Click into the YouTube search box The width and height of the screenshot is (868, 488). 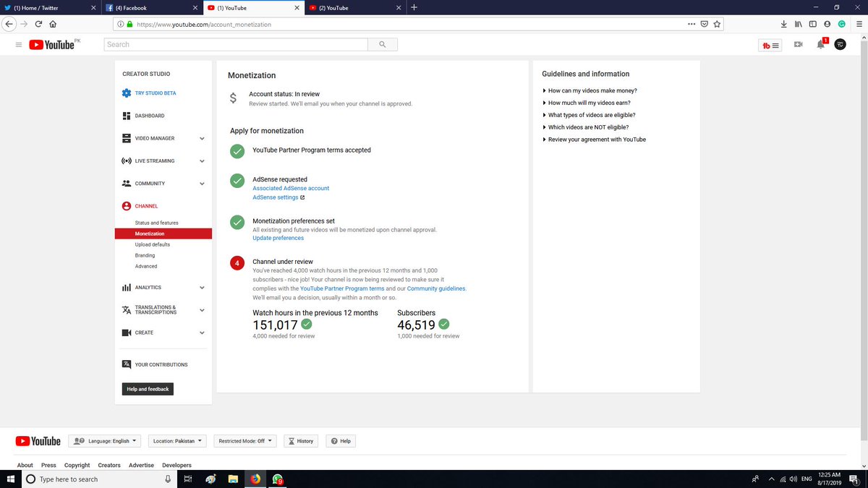coord(236,45)
